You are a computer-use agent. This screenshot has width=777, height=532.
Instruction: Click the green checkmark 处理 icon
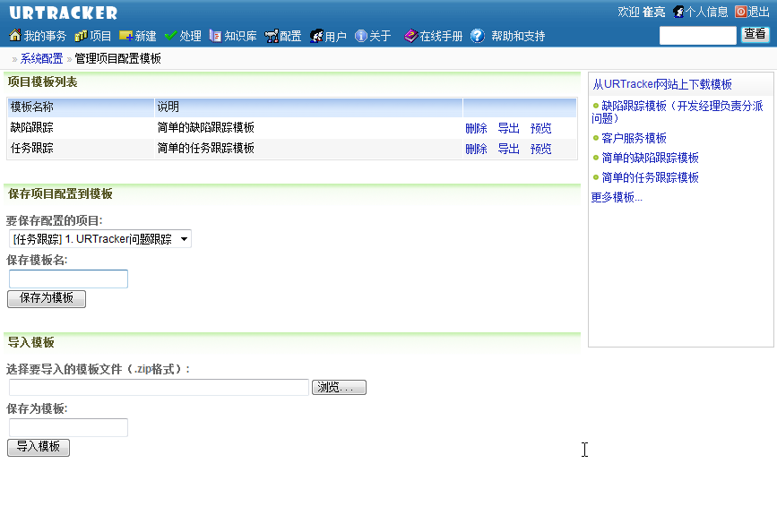[x=170, y=36]
